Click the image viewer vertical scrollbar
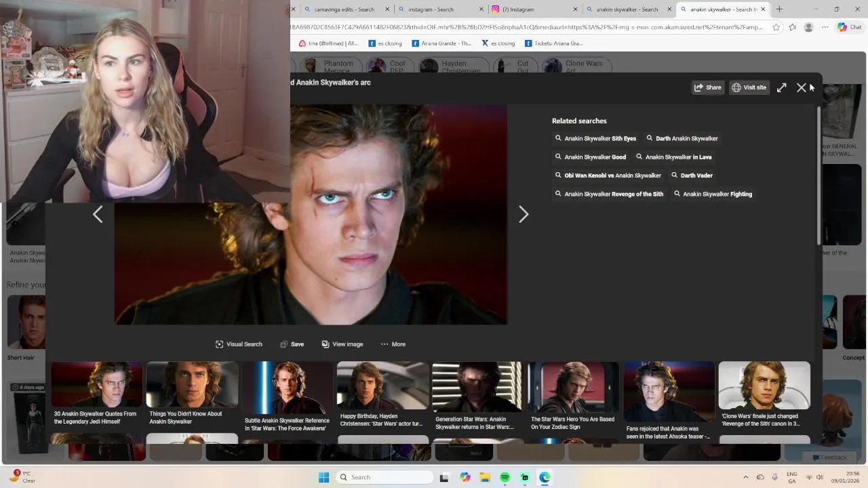Viewport: 868px width, 488px height. click(x=818, y=175)
